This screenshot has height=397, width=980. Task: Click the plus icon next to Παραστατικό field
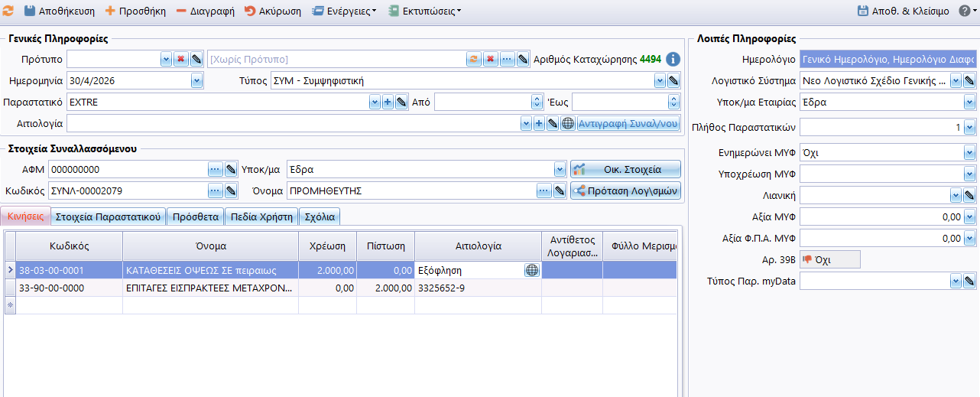[388, 102]
